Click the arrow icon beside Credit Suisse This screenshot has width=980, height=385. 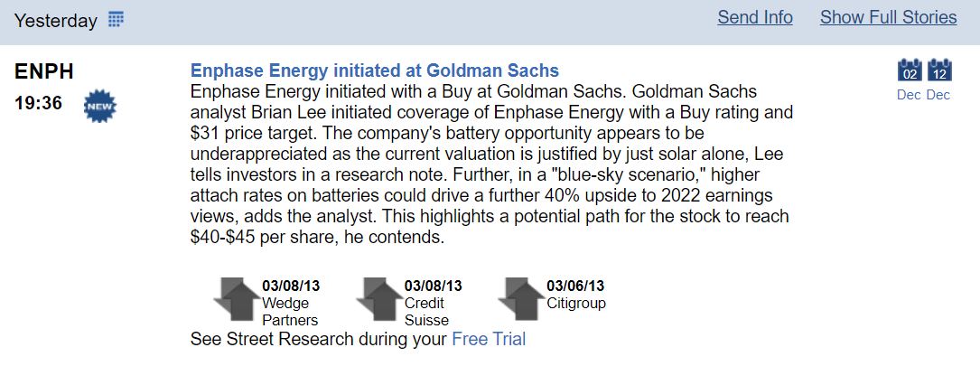point(379,299)
